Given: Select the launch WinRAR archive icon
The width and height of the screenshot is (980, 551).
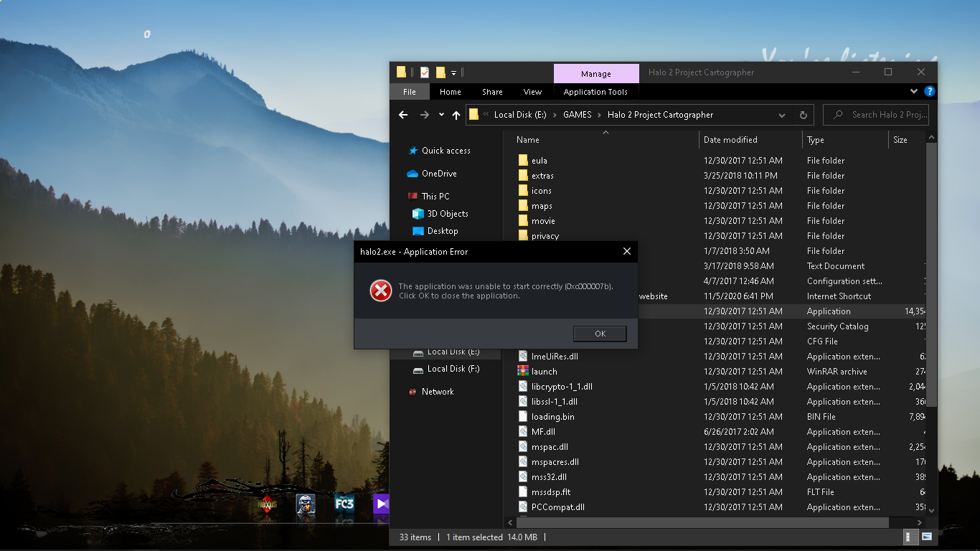Looking at the screenshot, I should (x=524, y=372).
